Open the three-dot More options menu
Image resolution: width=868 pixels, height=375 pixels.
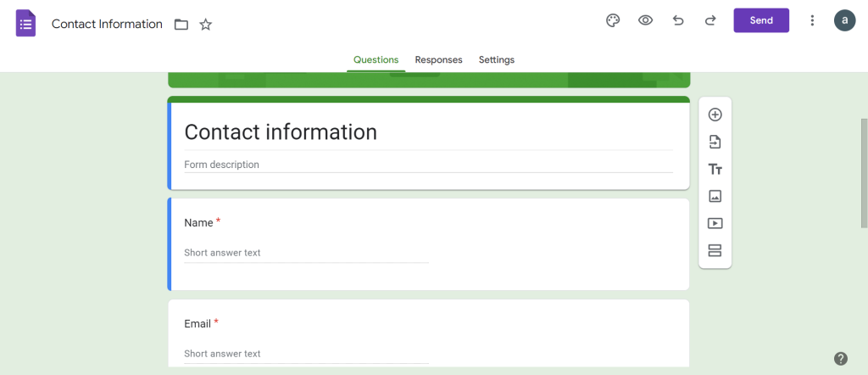point(812,20)
